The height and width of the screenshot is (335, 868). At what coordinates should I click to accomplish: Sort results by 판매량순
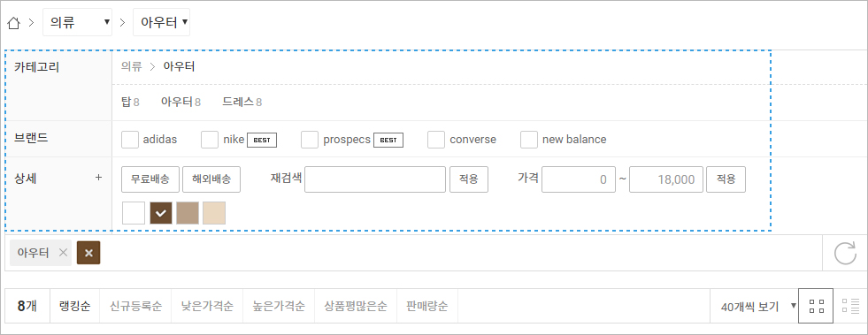click(426, 306)
